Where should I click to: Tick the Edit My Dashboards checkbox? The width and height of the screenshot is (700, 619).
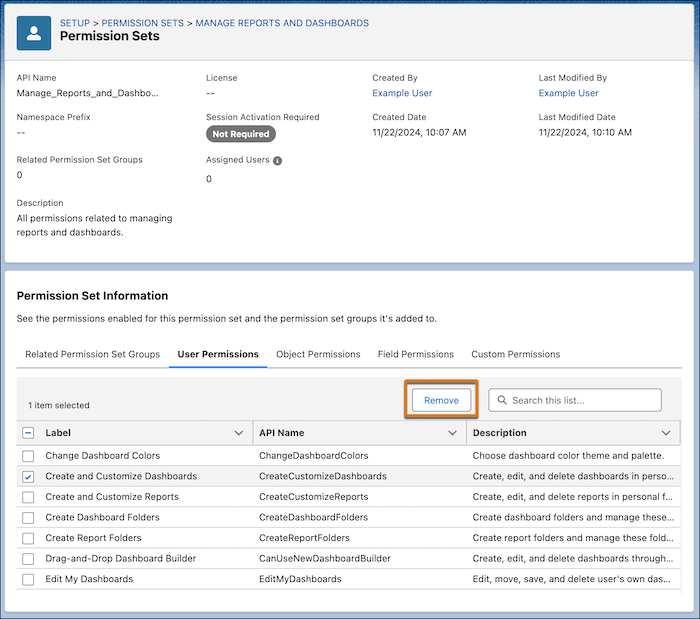coord(28,579)
